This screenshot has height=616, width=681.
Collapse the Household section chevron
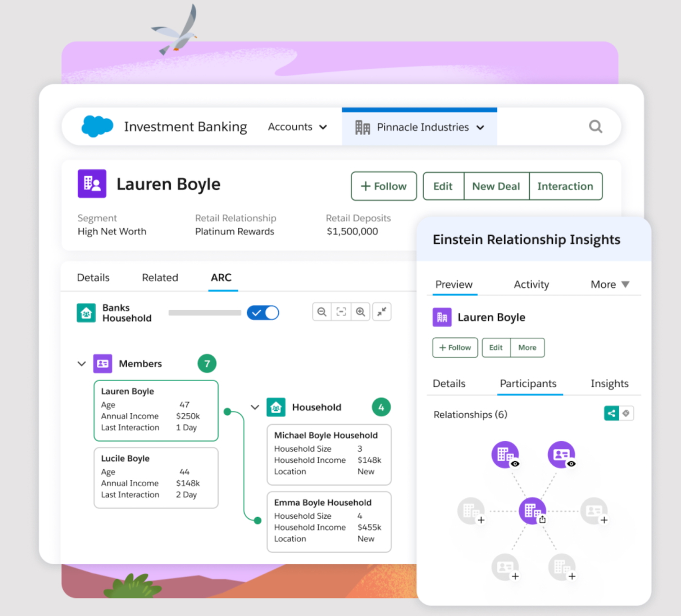pyautogui.click(x=255, y=407)
